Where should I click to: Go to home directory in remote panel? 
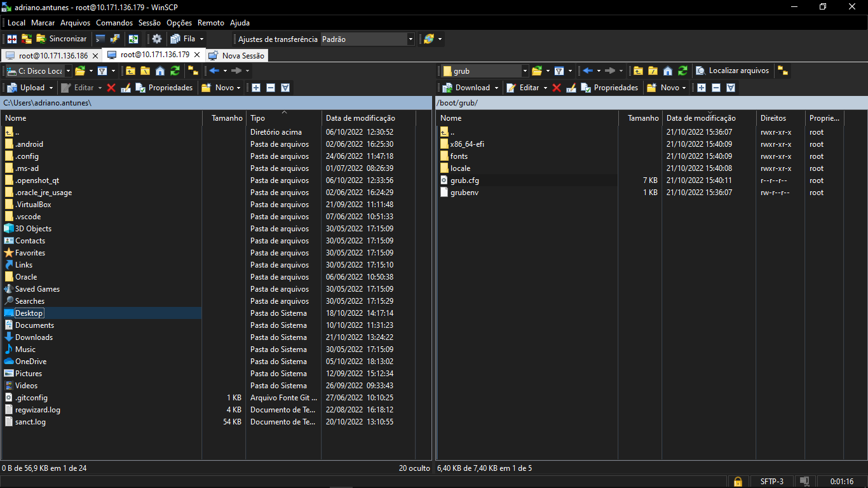pos(668,71)
